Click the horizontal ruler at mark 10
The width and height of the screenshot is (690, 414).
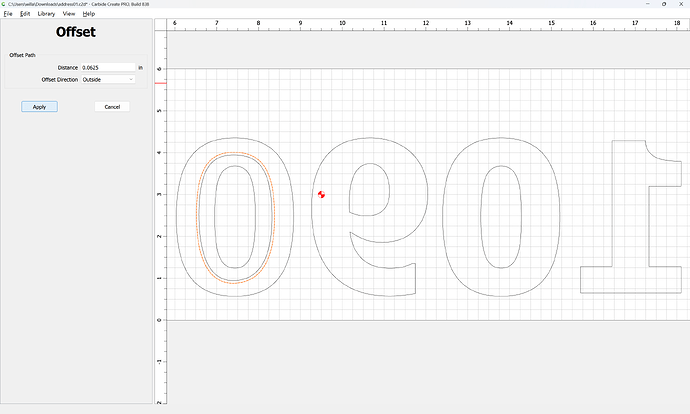[342, 23]
